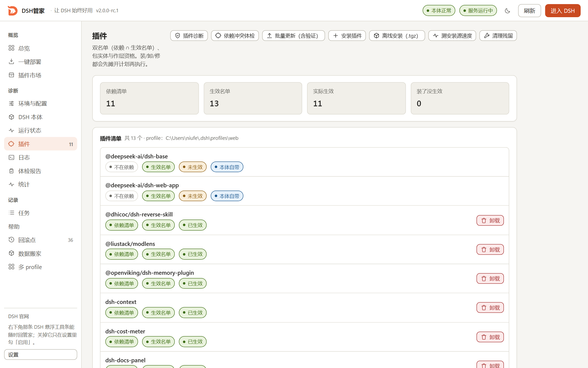The width and height of the screenshot is (588, 368).
Task: Toggle dark mode moon icon
Action: coord(507,11)
